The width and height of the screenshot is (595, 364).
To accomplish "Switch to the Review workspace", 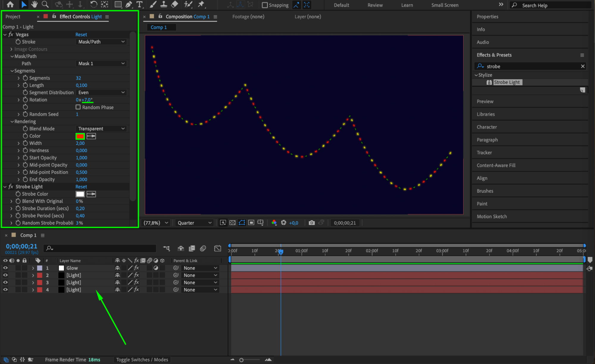I will point(375,5).
